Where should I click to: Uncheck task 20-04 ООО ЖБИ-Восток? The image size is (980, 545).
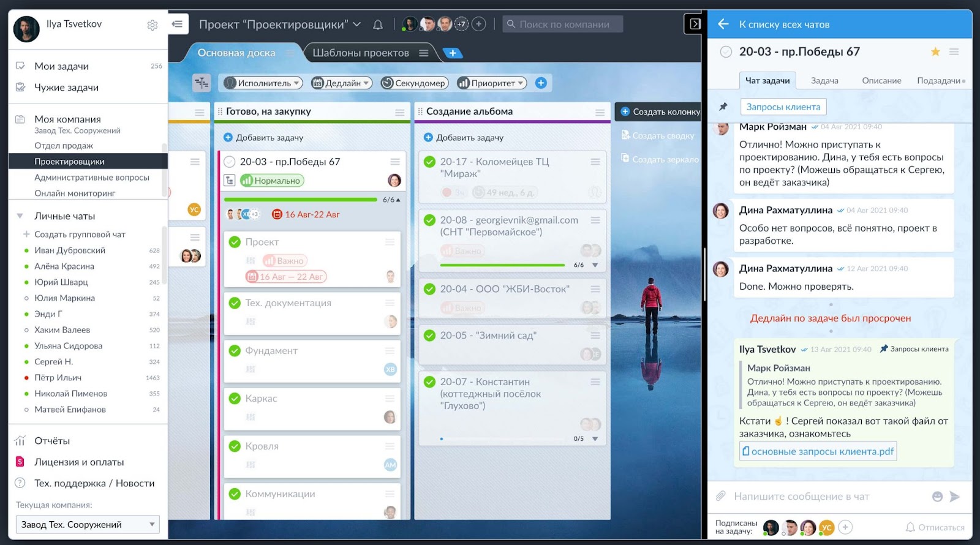(x=430, y=289)
